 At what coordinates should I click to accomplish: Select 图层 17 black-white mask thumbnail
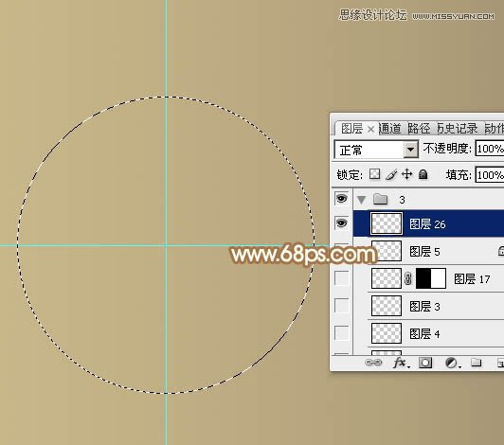click(x=431, y=278)
